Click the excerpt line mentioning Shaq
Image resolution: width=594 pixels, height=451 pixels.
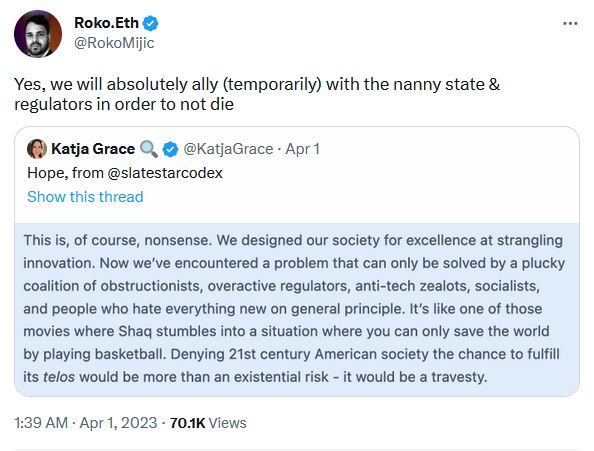point(286,331)
